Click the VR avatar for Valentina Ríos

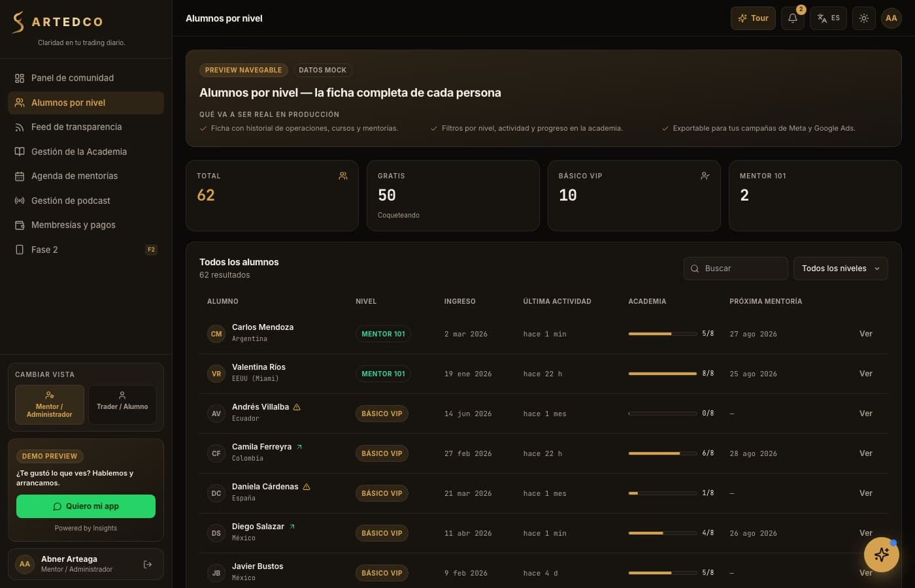pos(216,374)
